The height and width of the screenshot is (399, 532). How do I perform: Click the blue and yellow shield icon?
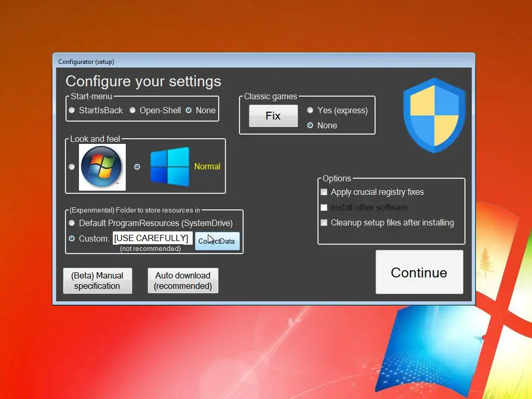(x=434, y=115)
